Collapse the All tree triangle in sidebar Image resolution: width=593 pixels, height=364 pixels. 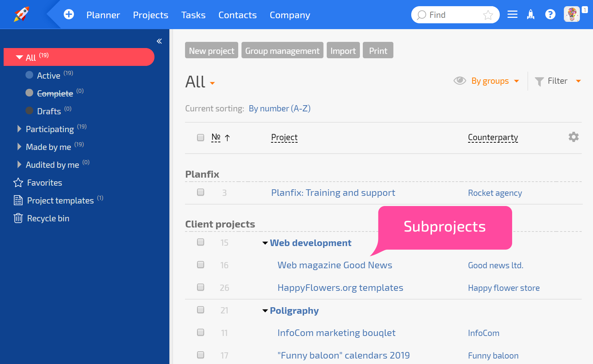[20, 58]
